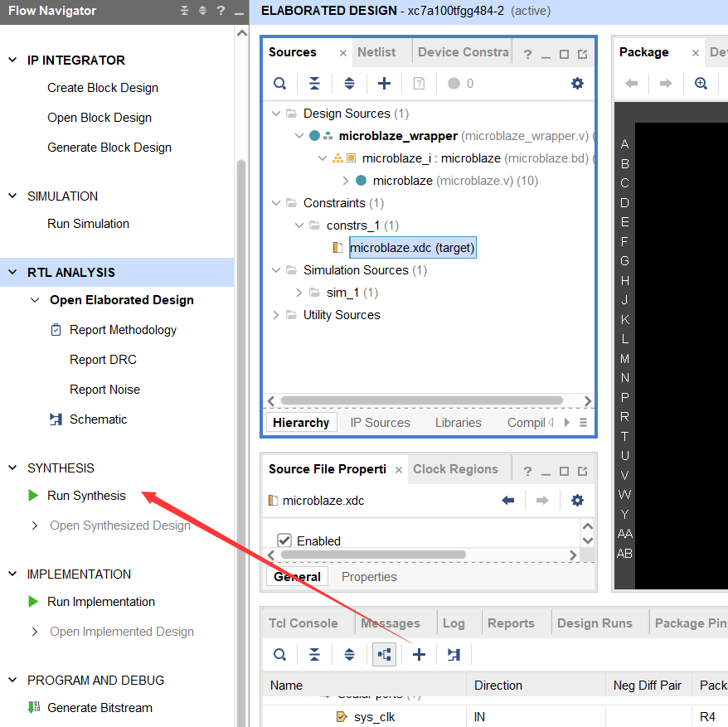Screen dimensions: 728x727
Task: Select the sys_clk port row
Action: (374, 717)
